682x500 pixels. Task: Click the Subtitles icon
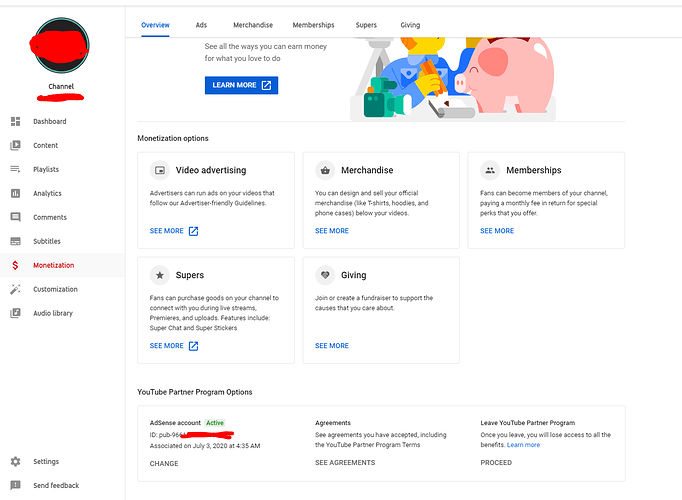(15, 241)
